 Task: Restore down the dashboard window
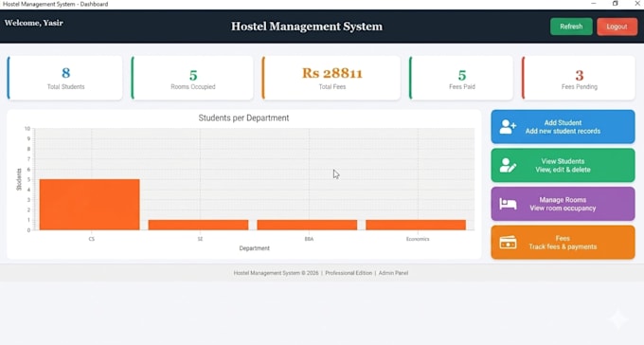(x=616, y=4)
